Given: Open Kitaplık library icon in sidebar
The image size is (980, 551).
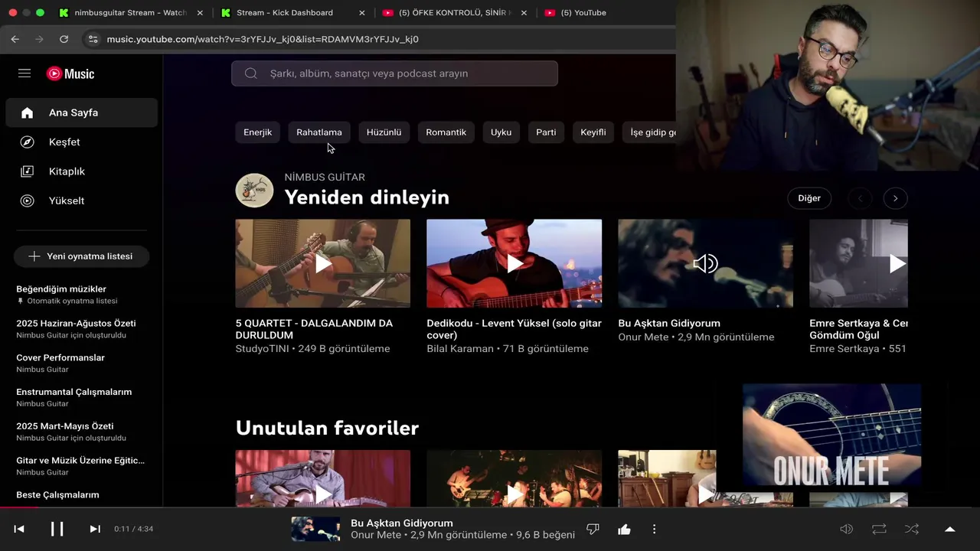Looking at the screenshot, I should click(28, 171).
